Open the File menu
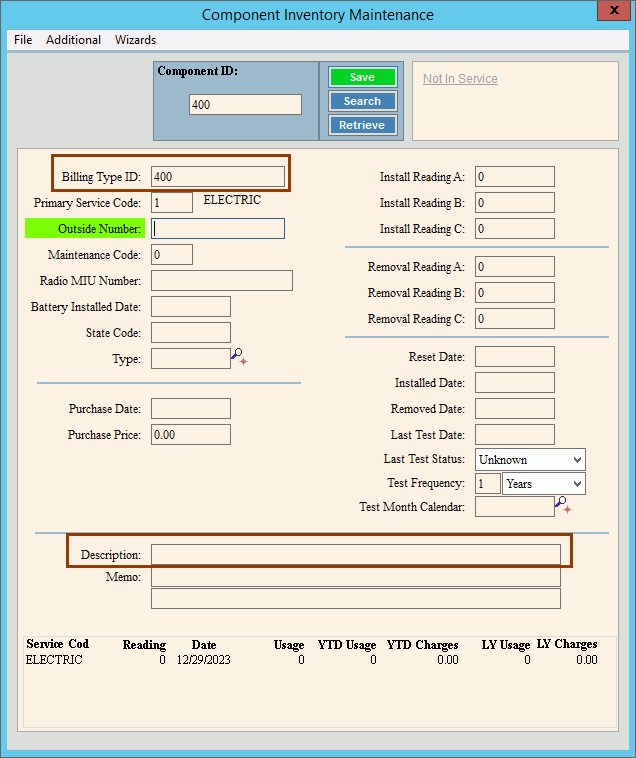This screenshot has height=758, width=636. [23, 40]
